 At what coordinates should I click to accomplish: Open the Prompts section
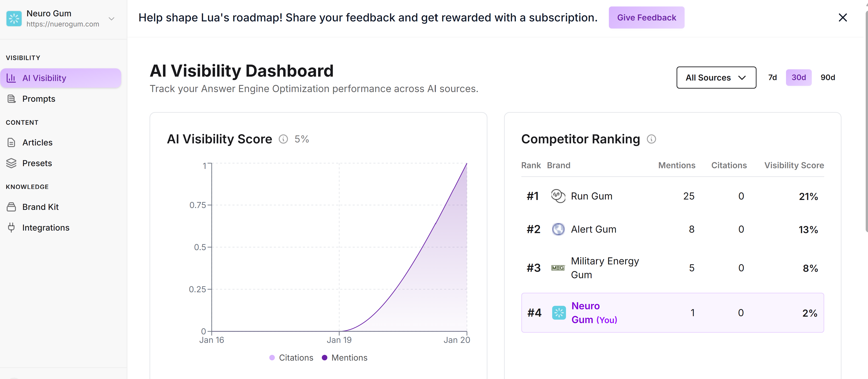[x=39, y=99]
